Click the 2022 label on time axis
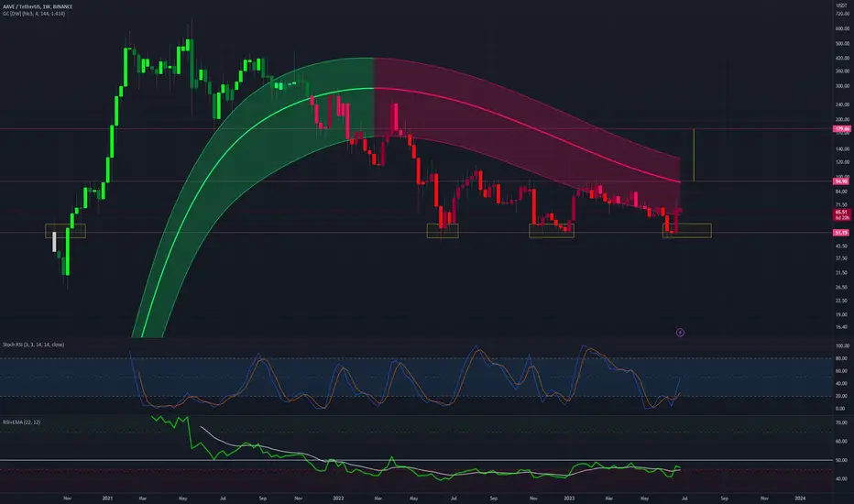This screenshot has width=854, height=504. click(338, 498)
